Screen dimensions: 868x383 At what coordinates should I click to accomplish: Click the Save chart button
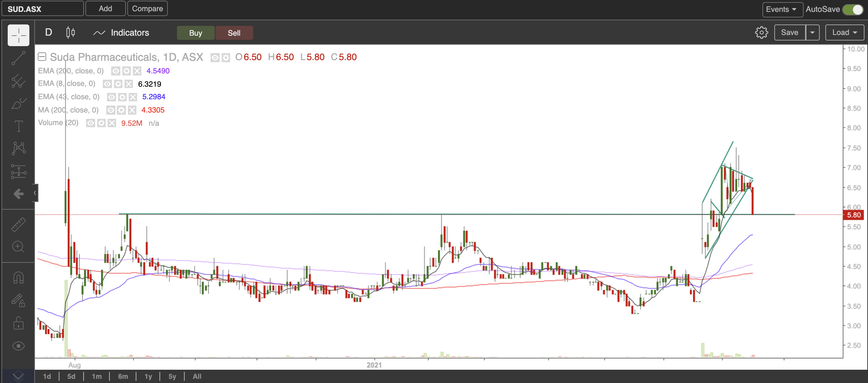790,32
